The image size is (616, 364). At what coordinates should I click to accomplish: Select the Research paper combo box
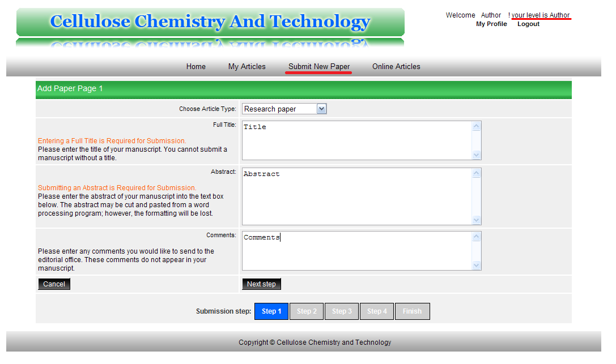pos(284,109)
